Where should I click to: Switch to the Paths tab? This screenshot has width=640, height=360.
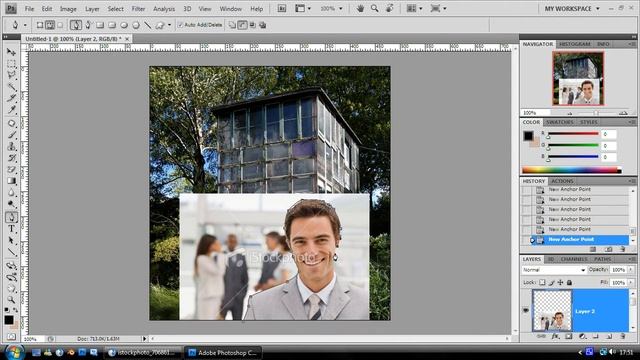click(602, 259)
